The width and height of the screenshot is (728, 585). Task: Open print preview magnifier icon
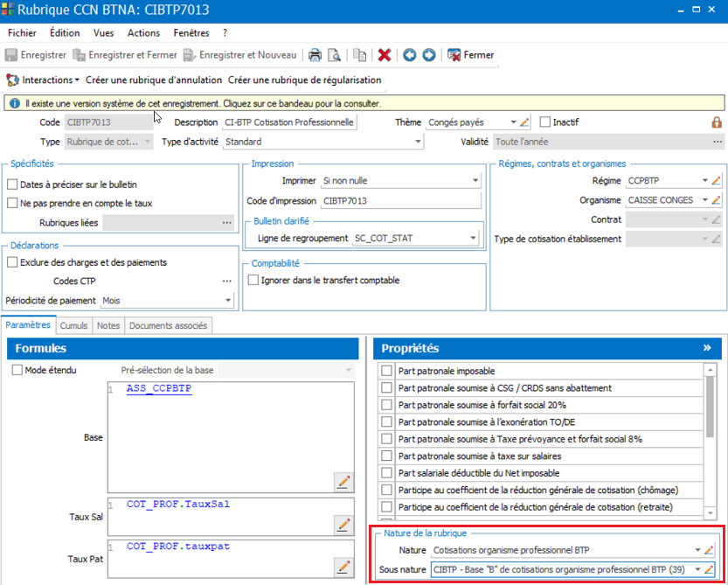coord(334,55)
